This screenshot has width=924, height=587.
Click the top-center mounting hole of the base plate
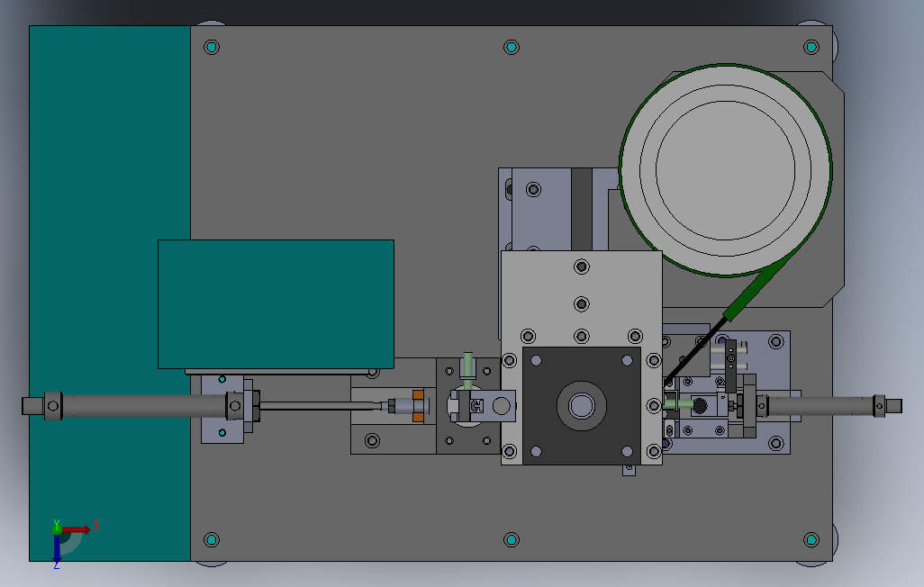point(512,47)
